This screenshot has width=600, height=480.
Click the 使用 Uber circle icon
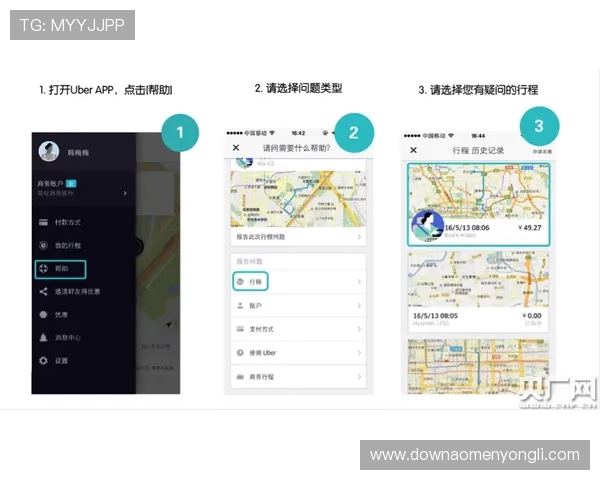[240, 353]
